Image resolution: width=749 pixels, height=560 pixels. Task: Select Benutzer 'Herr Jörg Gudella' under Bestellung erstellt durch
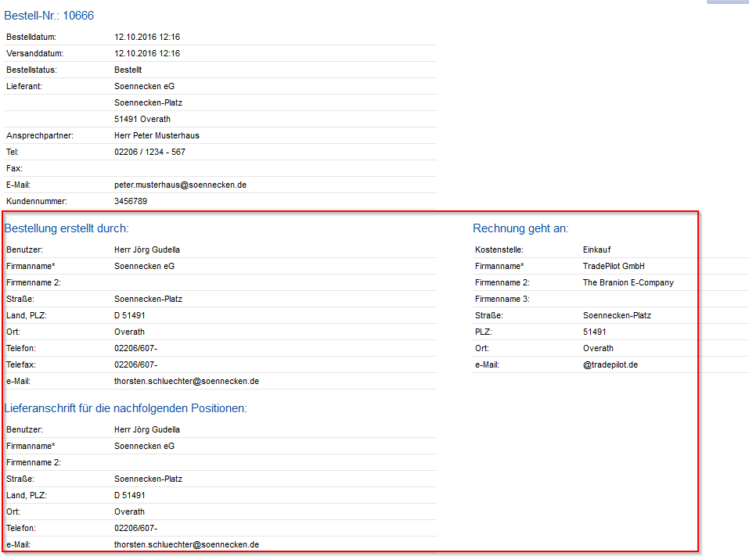[x=147, y=249]
